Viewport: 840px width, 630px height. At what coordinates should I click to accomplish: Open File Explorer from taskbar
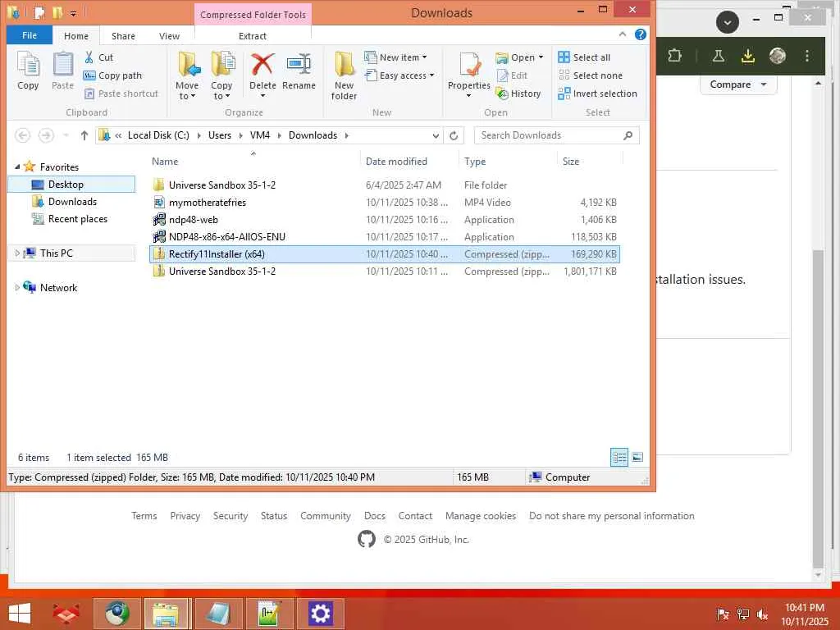point(166,614)
